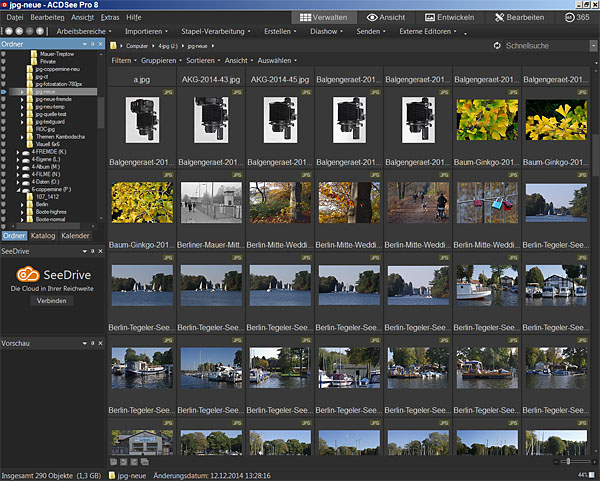This screenshot has width=600, height=481.
Task: Adjust the thumbnail zoom slider
Action: [x=568, y=461]
